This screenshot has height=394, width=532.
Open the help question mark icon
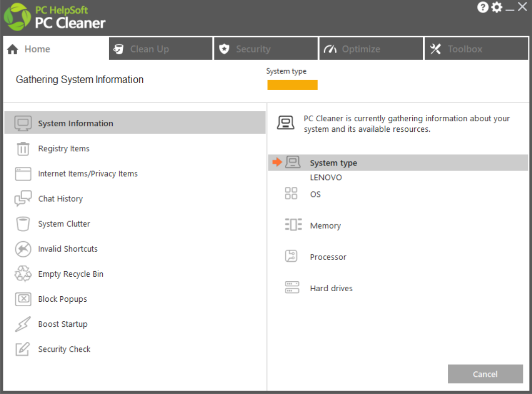(482, 7)
